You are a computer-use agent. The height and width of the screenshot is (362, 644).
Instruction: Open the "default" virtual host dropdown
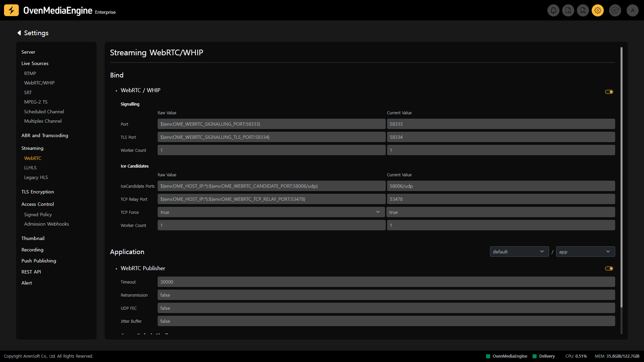click(x=519, y=252)
